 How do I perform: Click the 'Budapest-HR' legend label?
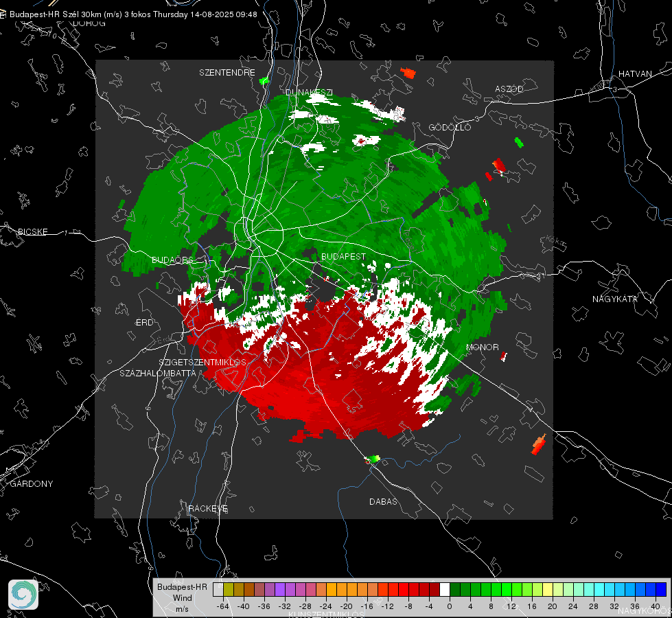(x=182, y=587)
